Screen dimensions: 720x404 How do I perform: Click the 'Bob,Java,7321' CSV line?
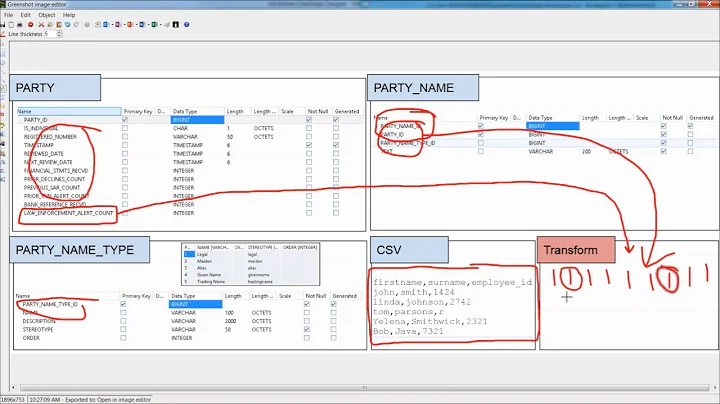tap(408, 331)
